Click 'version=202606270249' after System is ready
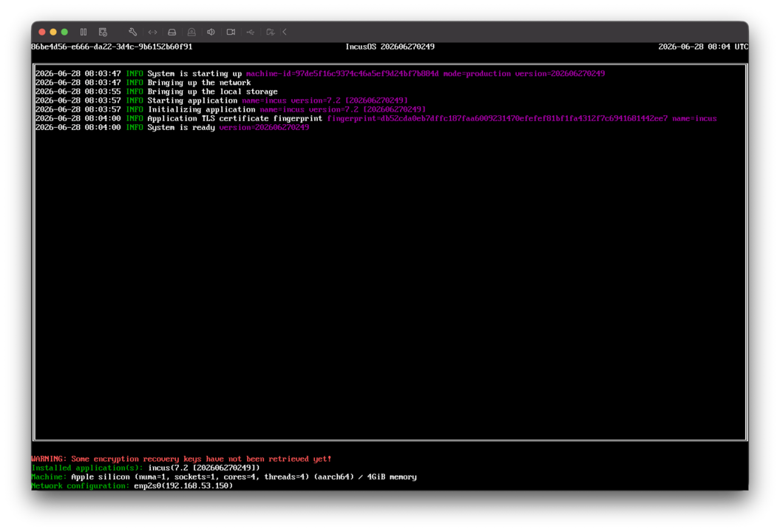This screenshot has height=532, width=780. (264, 127)
